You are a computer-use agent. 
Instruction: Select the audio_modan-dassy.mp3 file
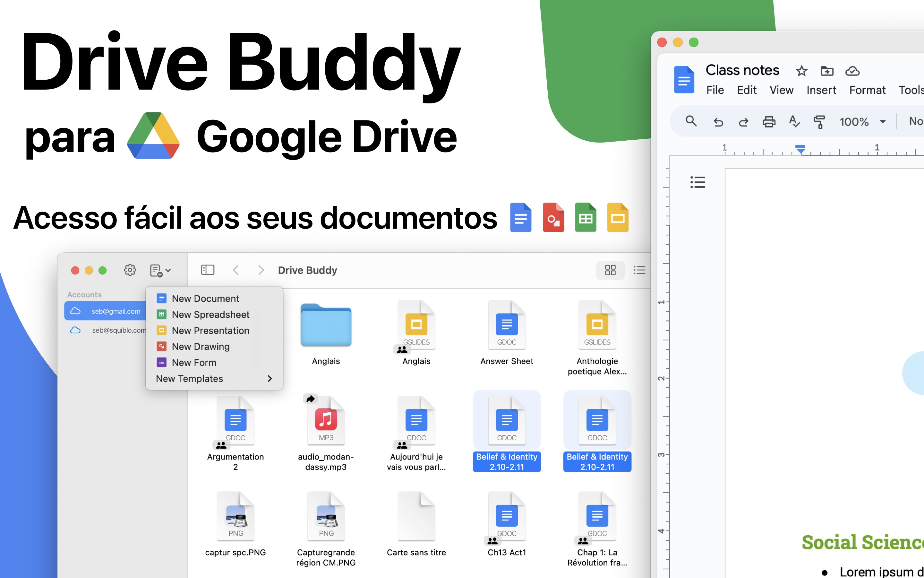(x=326, y=434)
